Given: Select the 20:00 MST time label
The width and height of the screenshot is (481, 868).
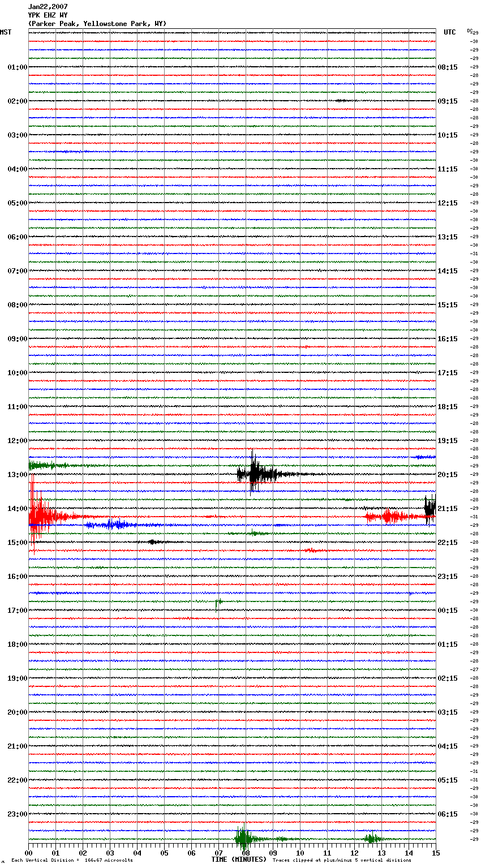Looking at the screenshot, I should 18,712.
